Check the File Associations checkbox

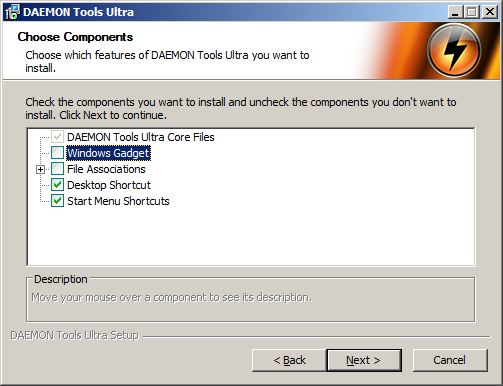57,169
